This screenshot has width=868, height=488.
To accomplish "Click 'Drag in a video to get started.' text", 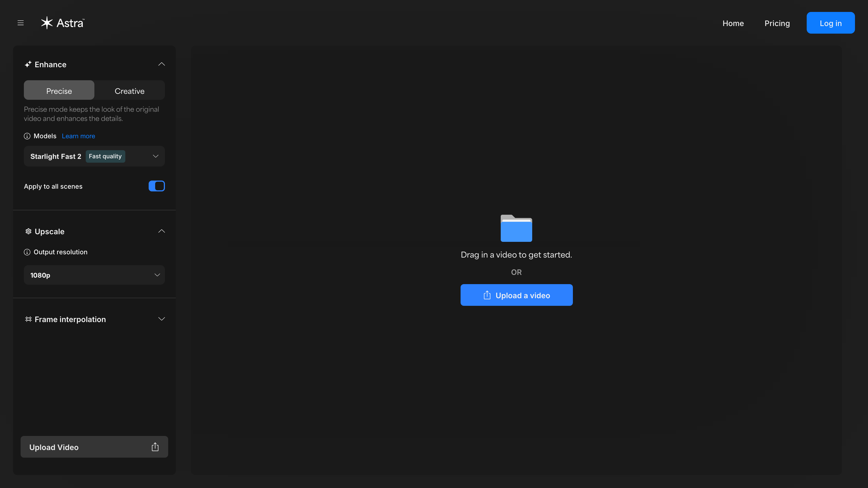I will point(516,255).
